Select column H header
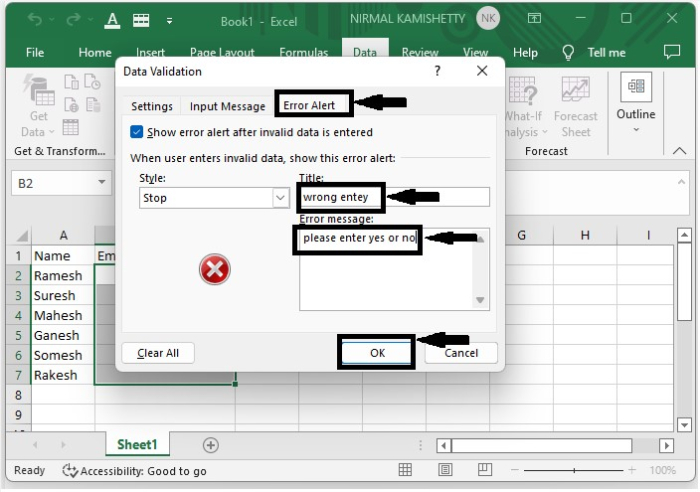Image resolution: width=700 pixels, height=492 pixels. (585, 235)
